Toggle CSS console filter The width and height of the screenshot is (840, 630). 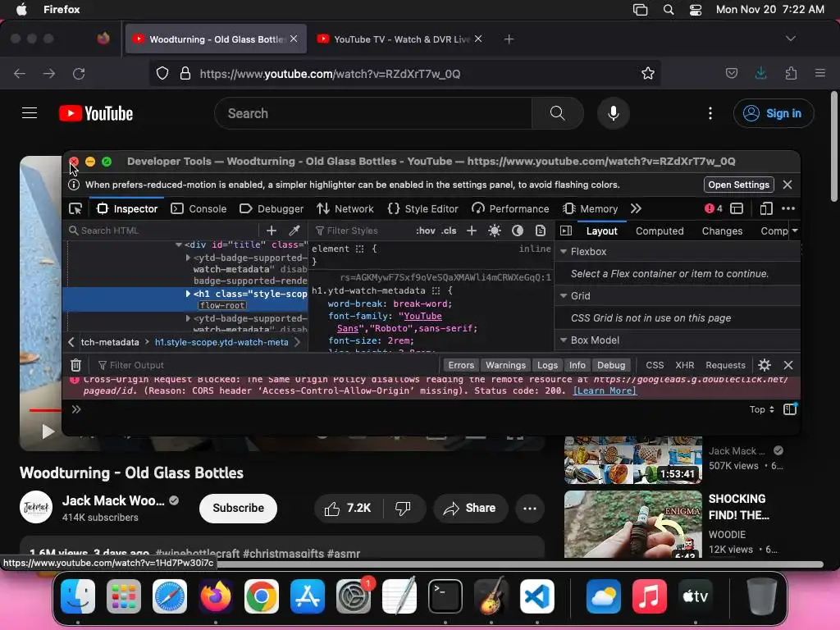coord(655,365)
